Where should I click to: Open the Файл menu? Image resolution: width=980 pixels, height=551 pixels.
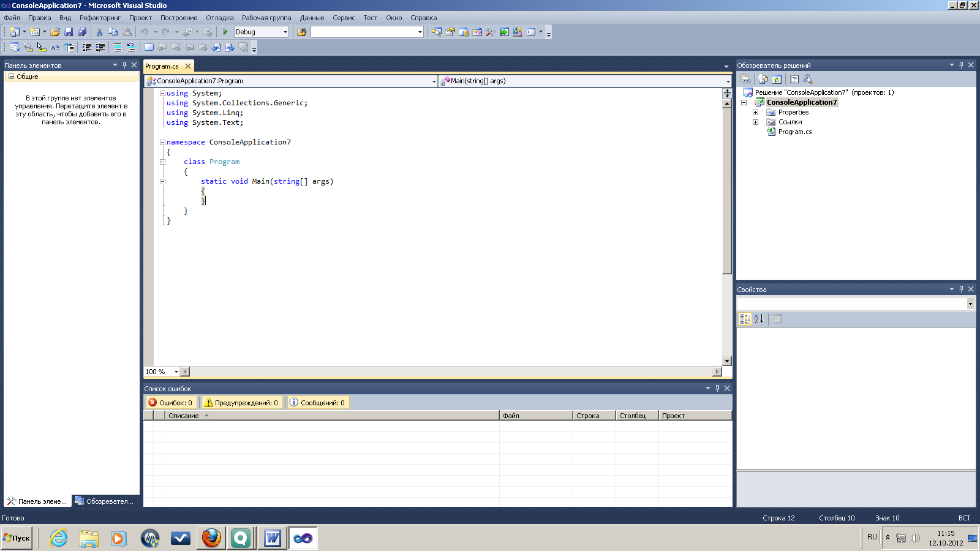(x=12, y=18)
